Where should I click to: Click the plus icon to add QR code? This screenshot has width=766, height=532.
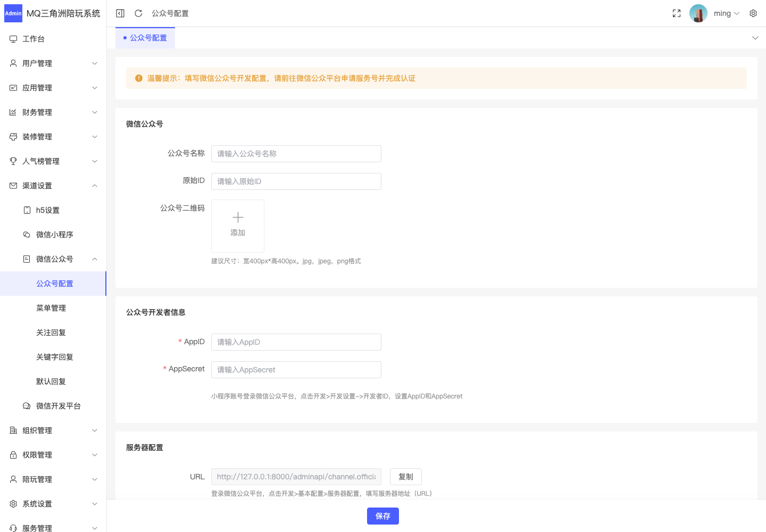coord(238,217)
